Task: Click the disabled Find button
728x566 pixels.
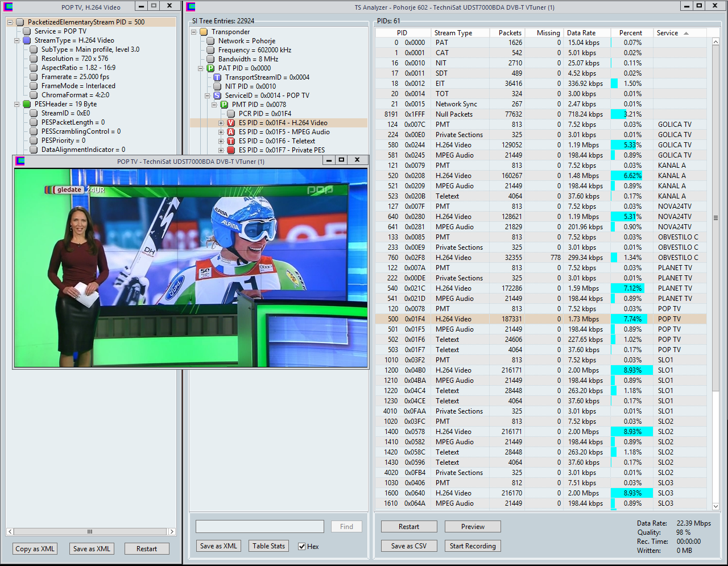Action: coord(346,527)
